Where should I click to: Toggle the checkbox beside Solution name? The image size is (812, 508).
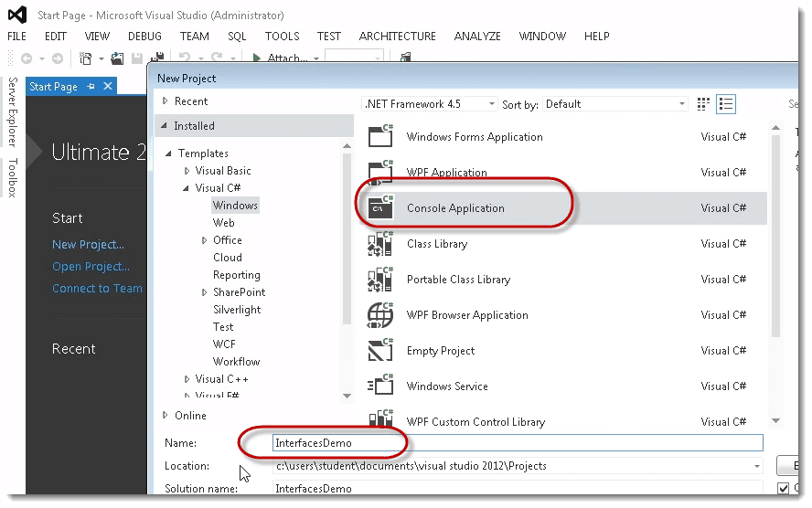pos(783,488)
